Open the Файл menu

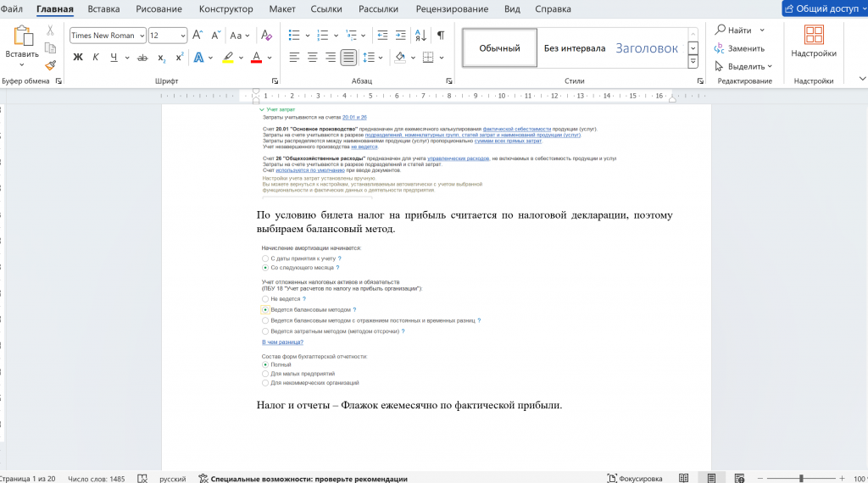[x=12, y=8]
